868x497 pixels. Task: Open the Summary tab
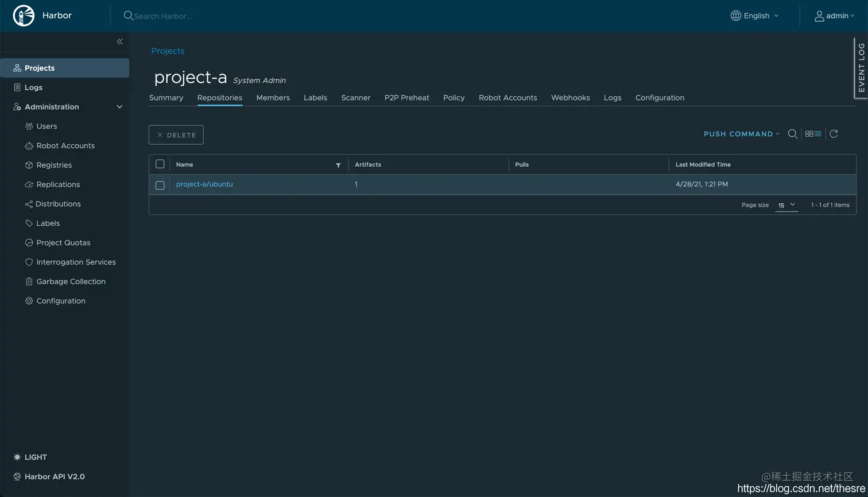click(166, 98)
